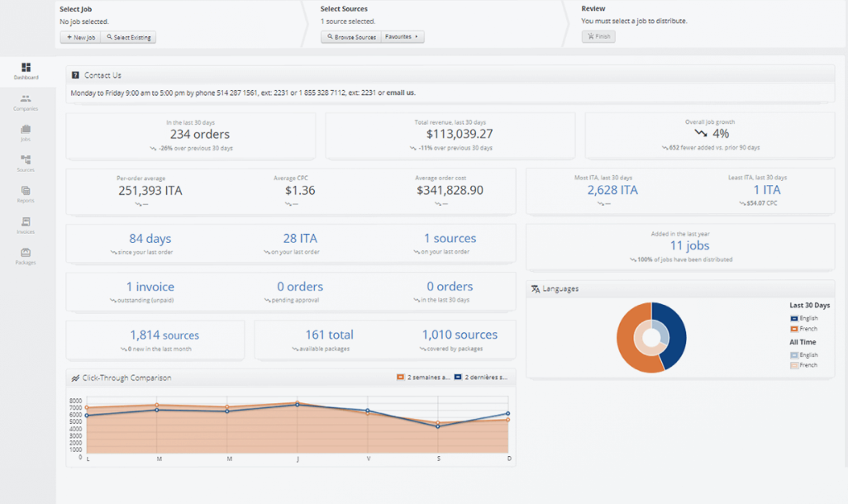This screenshot has width=848, height=504.
Task: Open the Invoices sidebar icon
Action: (26, 221)
